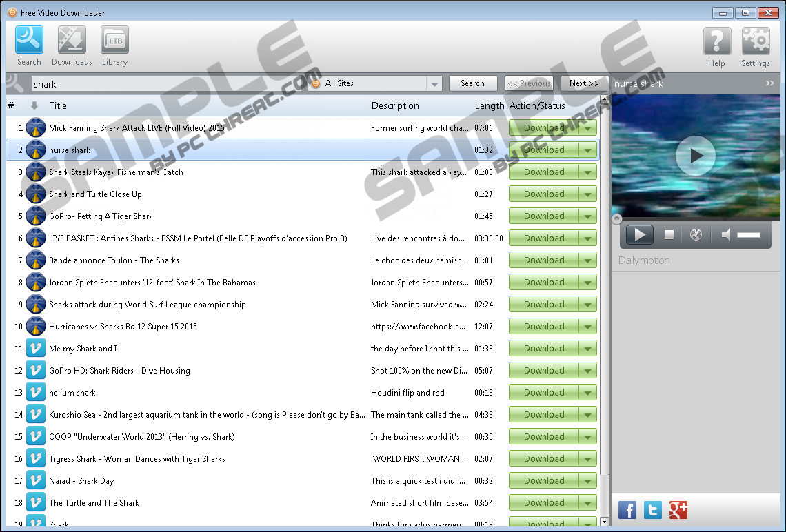The image size is (786, 532).
Task: Open the Library section in the toolbar
Action: coord(114,45)
